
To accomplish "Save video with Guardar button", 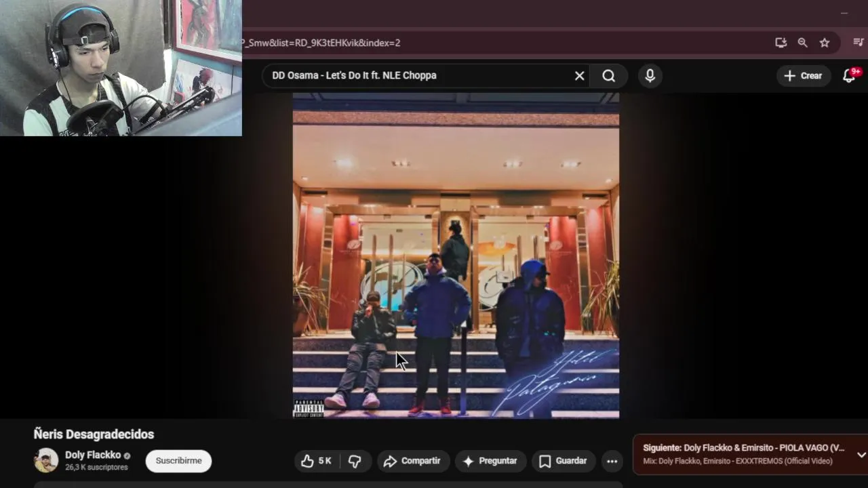I will point(563,461).
